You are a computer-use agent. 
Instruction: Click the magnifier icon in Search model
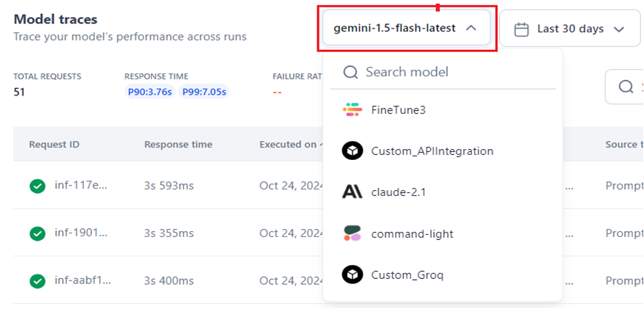click(351, 73)
